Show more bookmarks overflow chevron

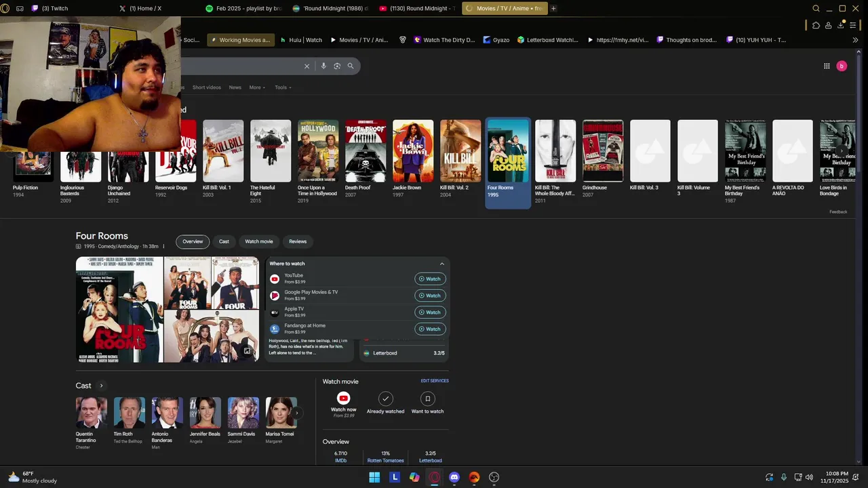click(x=855, y=40)
